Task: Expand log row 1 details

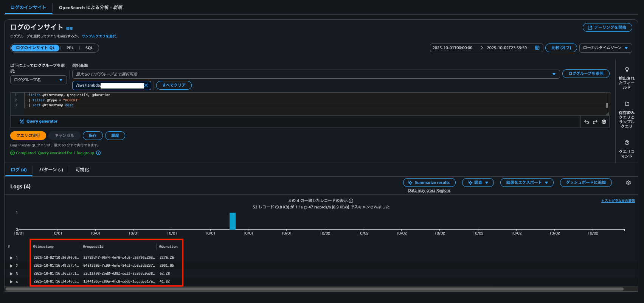Action: 11,258
